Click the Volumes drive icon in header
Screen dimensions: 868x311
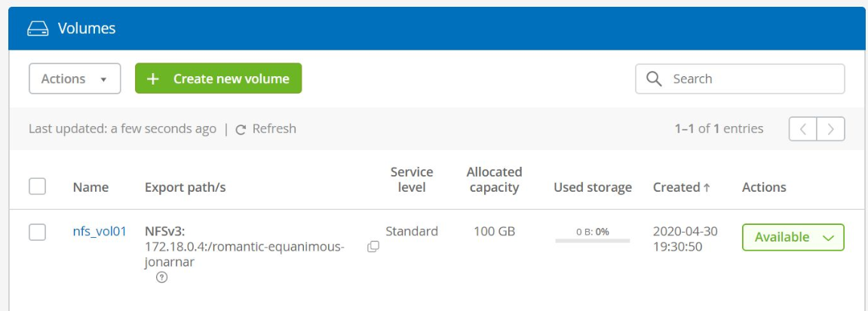[x=38, y=28]
